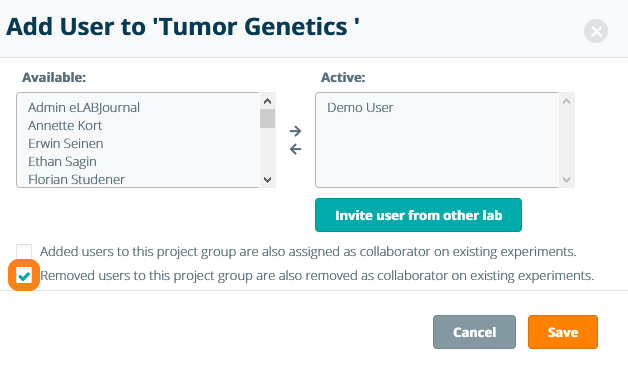Select Annette Kort from Available users
Screen dimensions: 628x368
click(x=65, y=125)
